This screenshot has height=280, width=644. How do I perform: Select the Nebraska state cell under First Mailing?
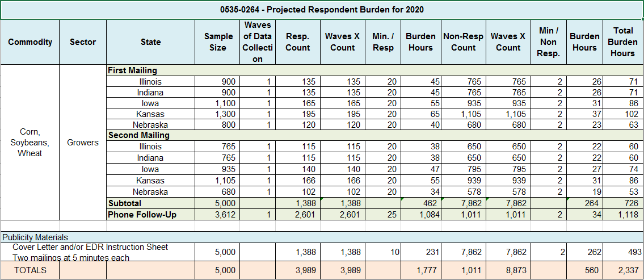click(x=150, y=124)
